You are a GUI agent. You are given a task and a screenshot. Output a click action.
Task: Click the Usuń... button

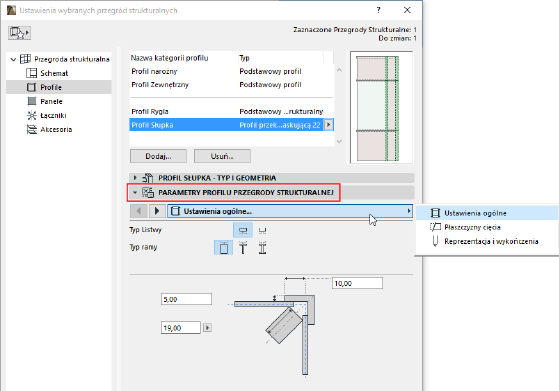point(222,156)
